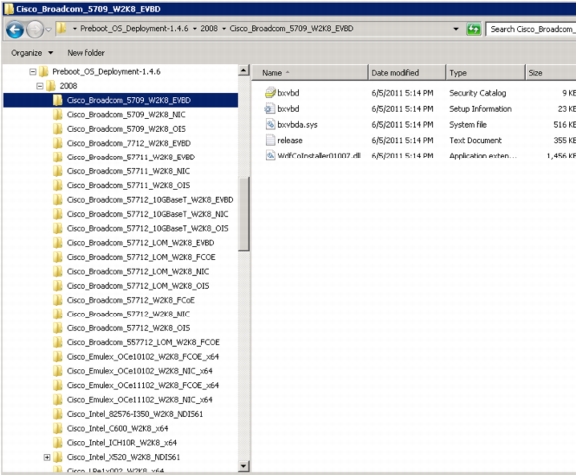Open folder icon of Cisco_Broadcom_57712_LOM_W2K8_NIC
Screen dimensions: 578x476
pos(58,272)
